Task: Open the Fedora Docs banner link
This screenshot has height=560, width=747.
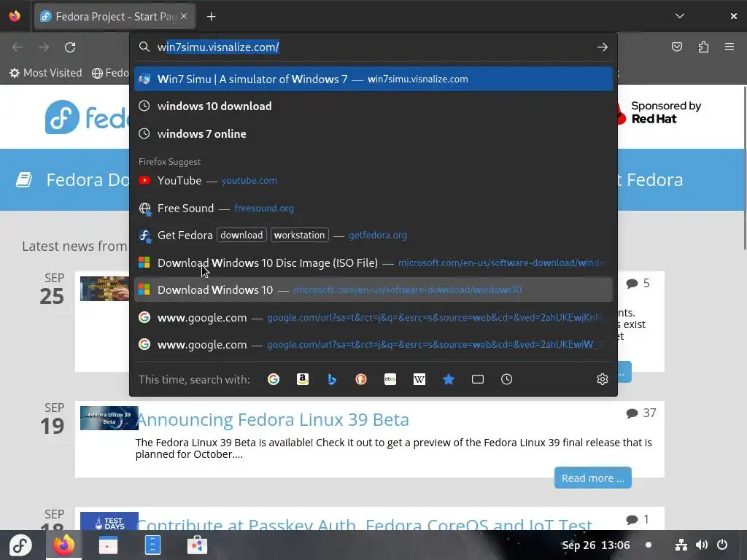Action: [72, 179]
